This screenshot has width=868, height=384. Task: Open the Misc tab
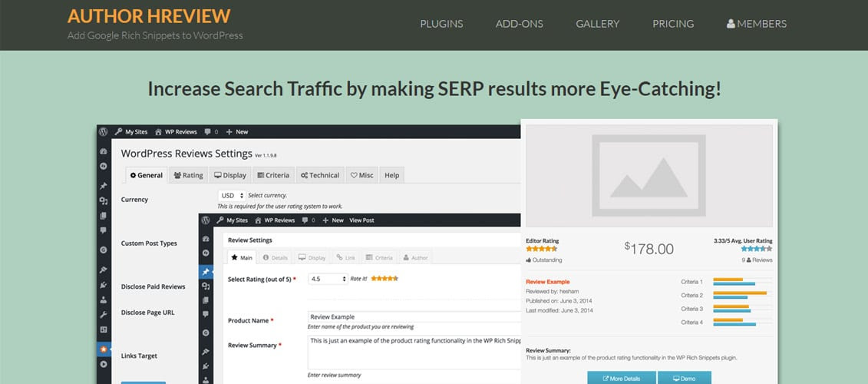[362, 175]
